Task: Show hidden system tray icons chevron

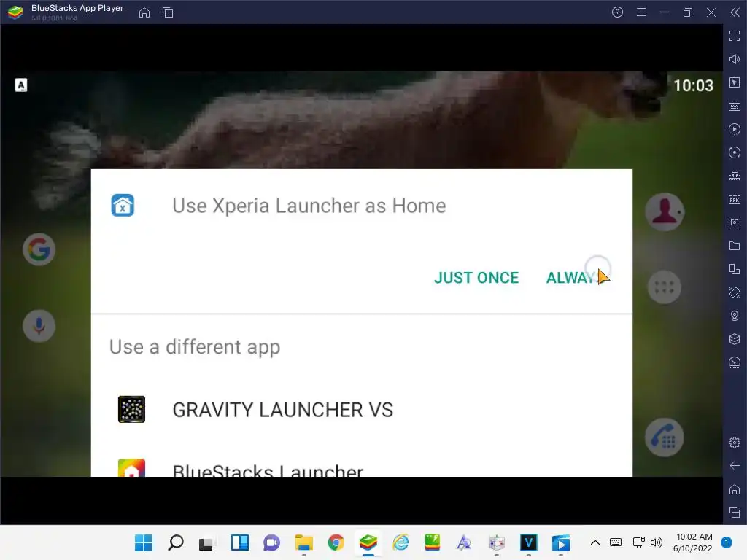Action: coord(595,542)
